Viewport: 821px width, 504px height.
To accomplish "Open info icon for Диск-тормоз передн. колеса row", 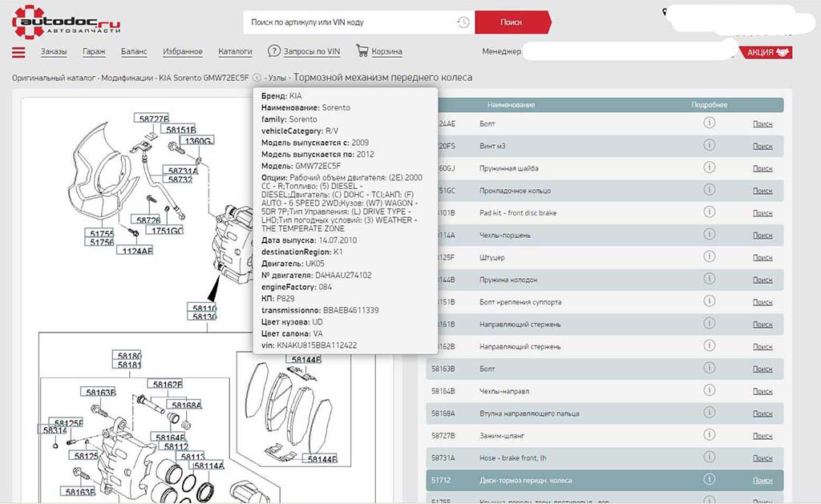I will tap(709, 479).
